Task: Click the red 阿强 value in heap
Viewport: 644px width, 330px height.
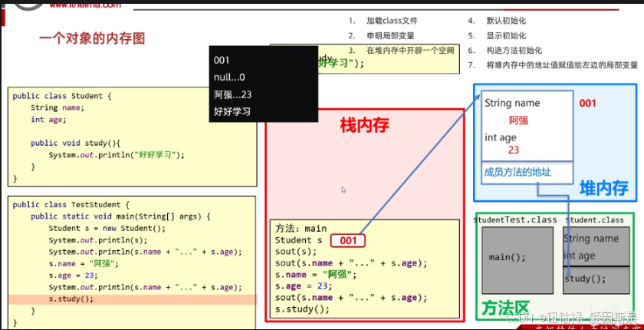Action: (x=518, y=120)
